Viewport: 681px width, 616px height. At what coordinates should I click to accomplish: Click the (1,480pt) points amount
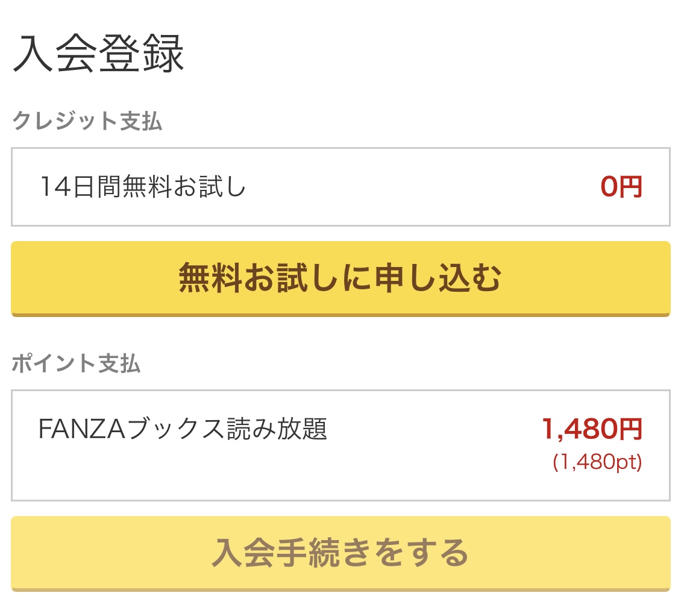click(x=597, y=462)
